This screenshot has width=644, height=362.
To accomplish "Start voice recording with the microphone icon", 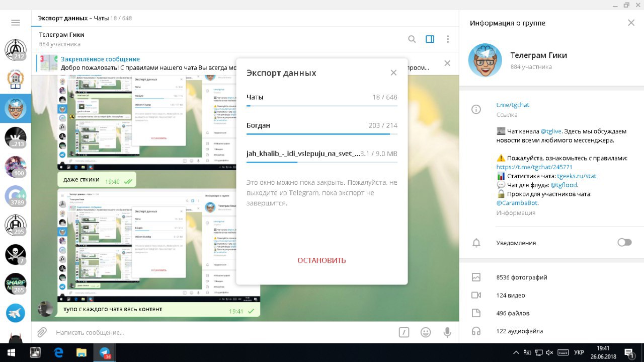I will point(447,332).
